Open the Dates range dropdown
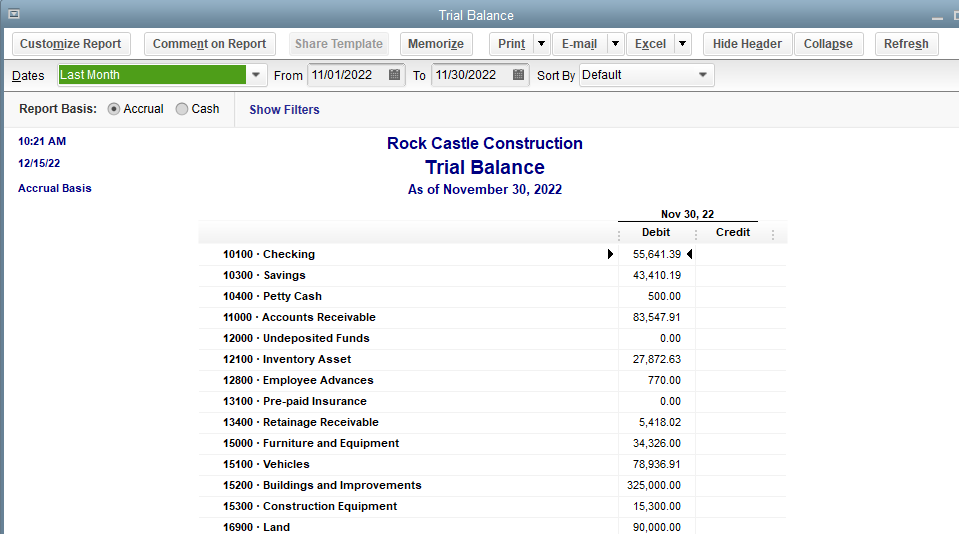Viewport: 959px width, 534px height. 256,75
